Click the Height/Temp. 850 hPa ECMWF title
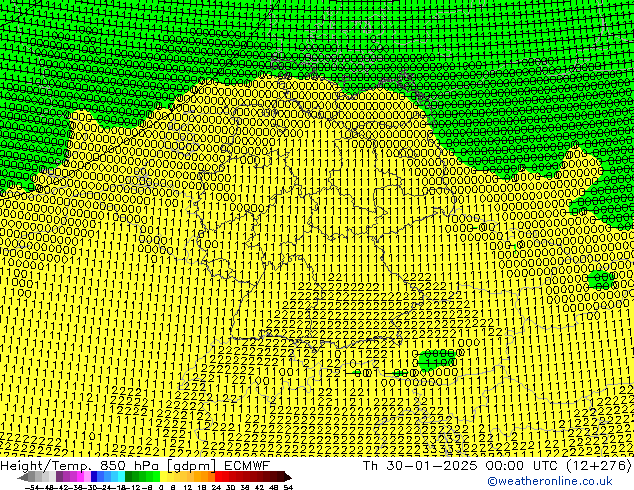 click(x=135, y=465)
